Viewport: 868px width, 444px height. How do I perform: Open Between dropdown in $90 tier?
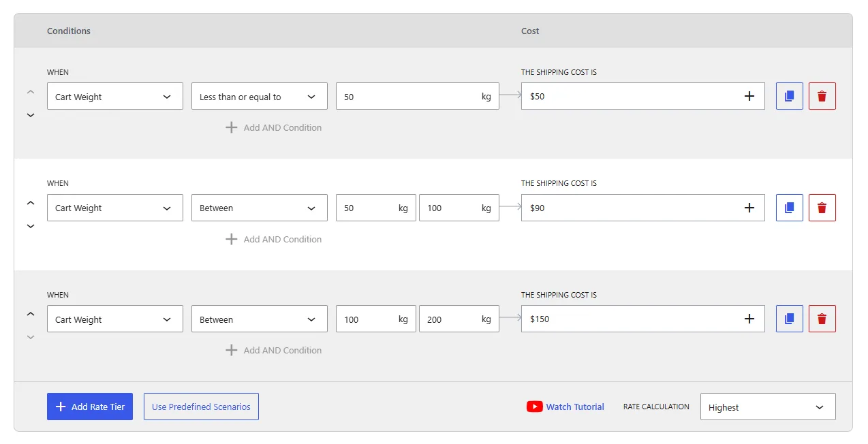[260, 208]
